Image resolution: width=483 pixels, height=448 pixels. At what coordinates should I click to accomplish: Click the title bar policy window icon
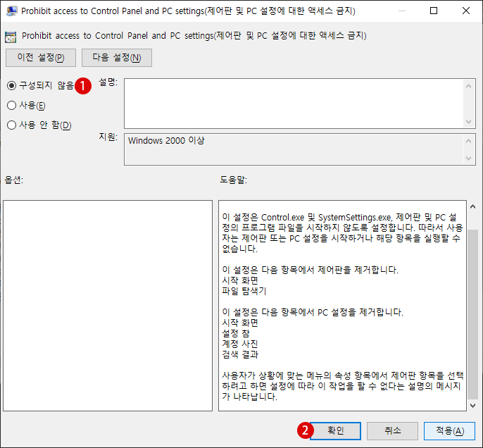[11, 11]
